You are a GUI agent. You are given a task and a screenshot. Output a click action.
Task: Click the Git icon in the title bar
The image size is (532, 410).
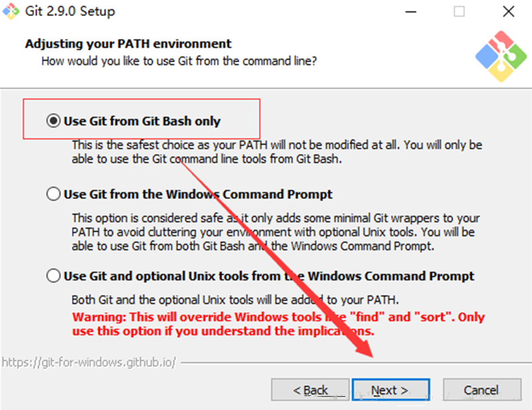coord(11,11)
